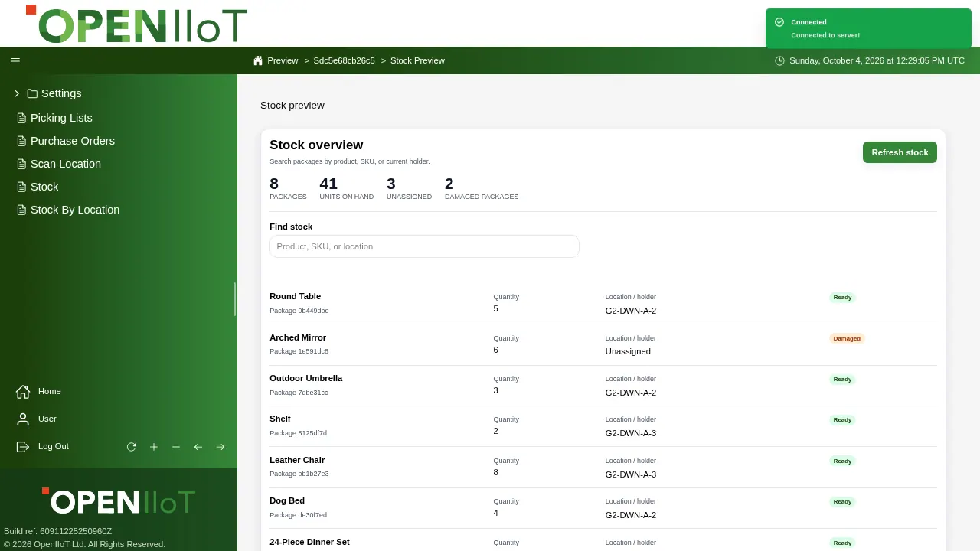The height and width of the screenshot is (551, 980).
Task: Click the 41 units on hand stat
Action: tap(347, 188)
